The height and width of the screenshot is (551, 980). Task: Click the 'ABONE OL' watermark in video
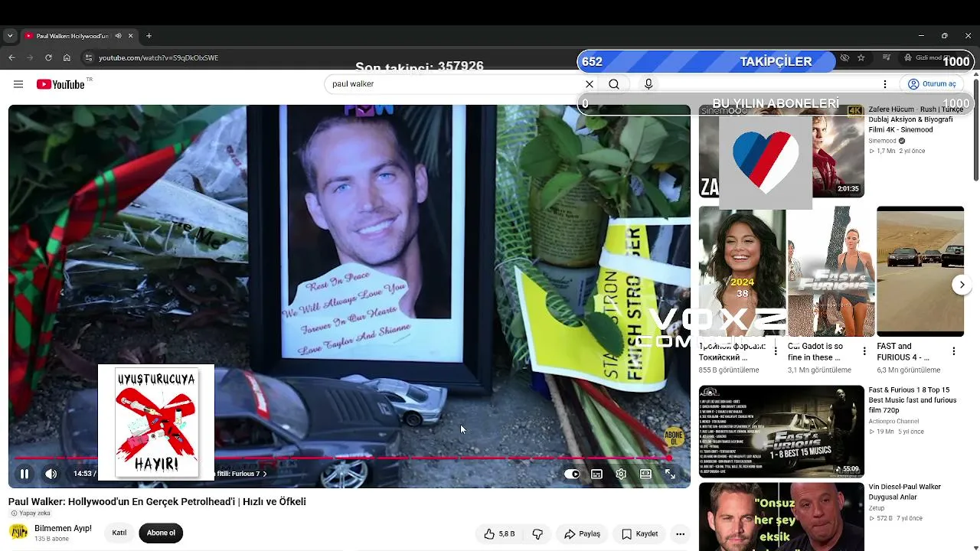click(x=674, y=437)
